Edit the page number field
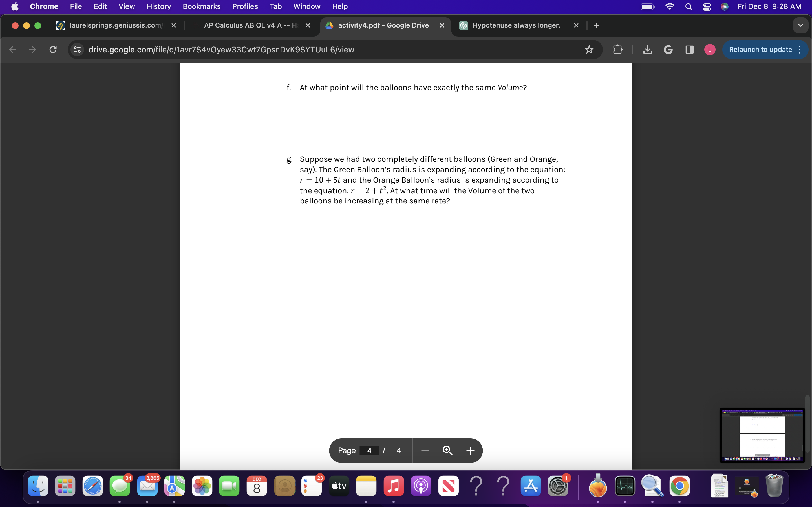 [369, 450]
